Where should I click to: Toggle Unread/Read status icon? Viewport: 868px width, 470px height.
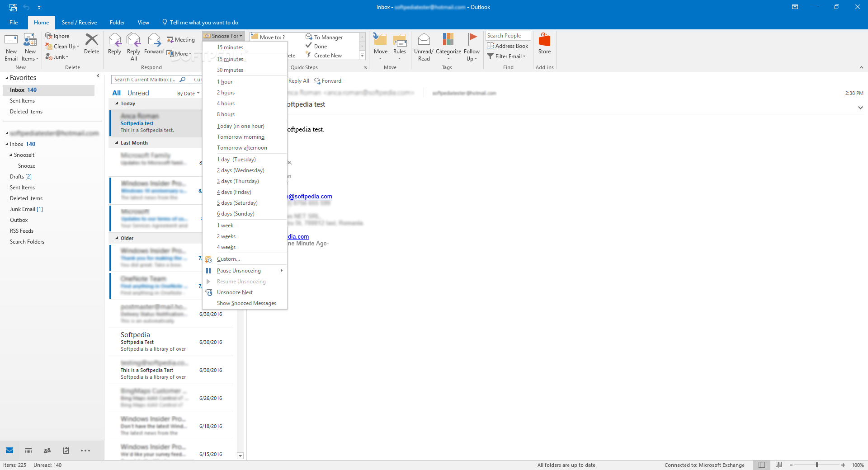(424, 40)
